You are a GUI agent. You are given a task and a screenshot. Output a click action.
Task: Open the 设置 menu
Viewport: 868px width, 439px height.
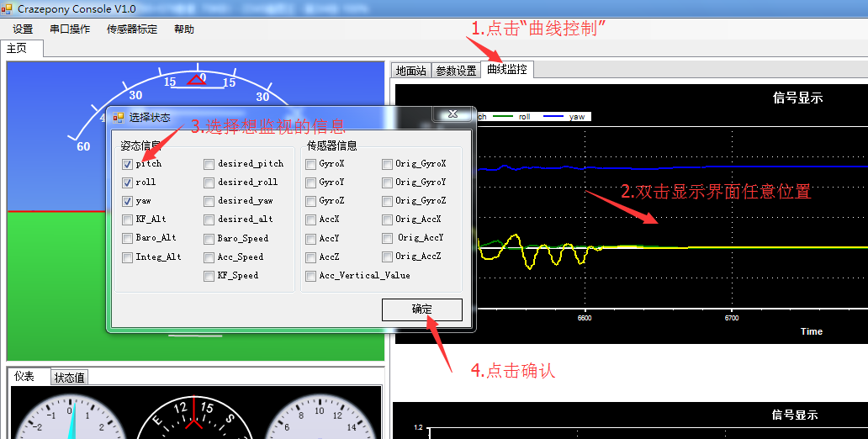click(23, 29)
